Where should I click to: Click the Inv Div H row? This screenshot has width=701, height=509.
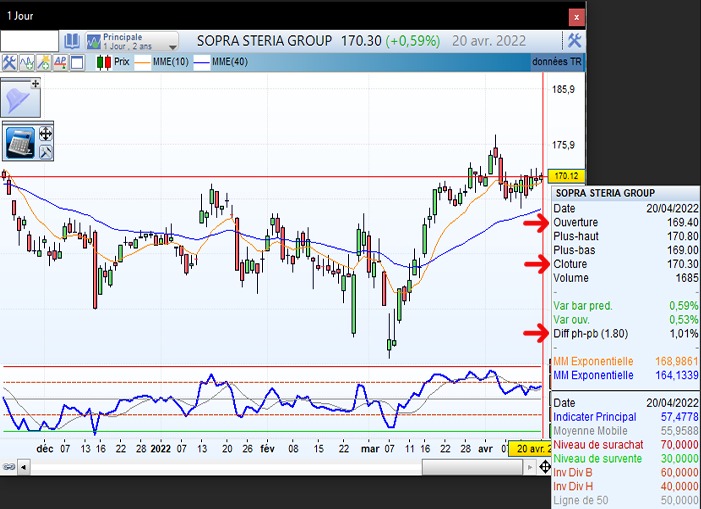pos(625,486)
